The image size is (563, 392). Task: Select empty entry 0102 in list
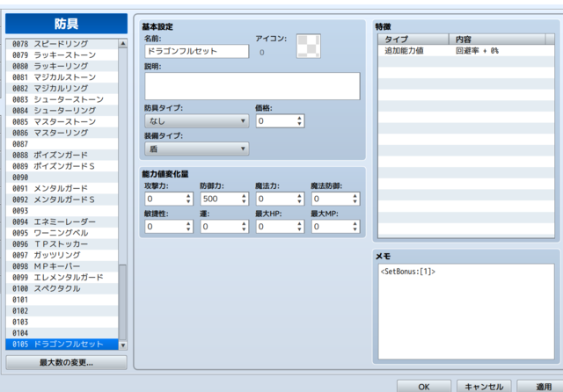(62, 310)
